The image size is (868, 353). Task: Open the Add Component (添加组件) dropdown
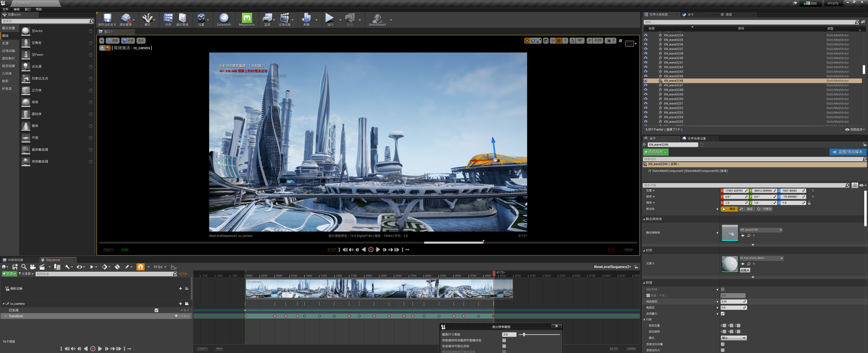[656, 152]
